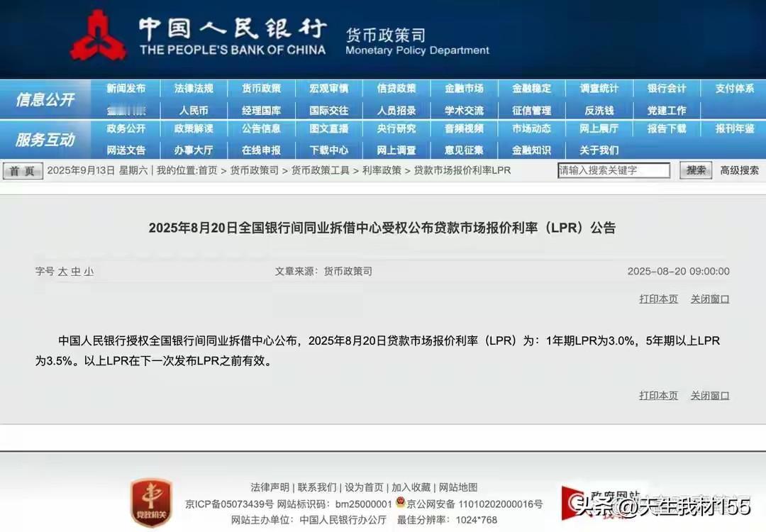Open the 银行会计 menu item
The width and height of the screenshot is (766, 532).
[x=667, y=89]
